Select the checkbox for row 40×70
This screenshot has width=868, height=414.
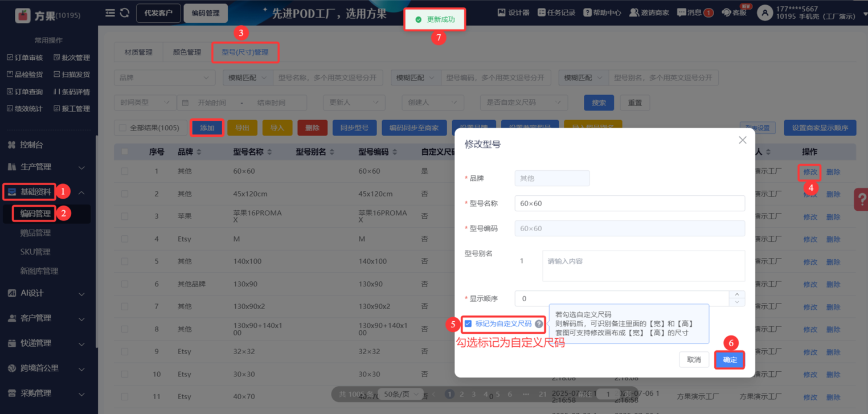coord(125,397)
